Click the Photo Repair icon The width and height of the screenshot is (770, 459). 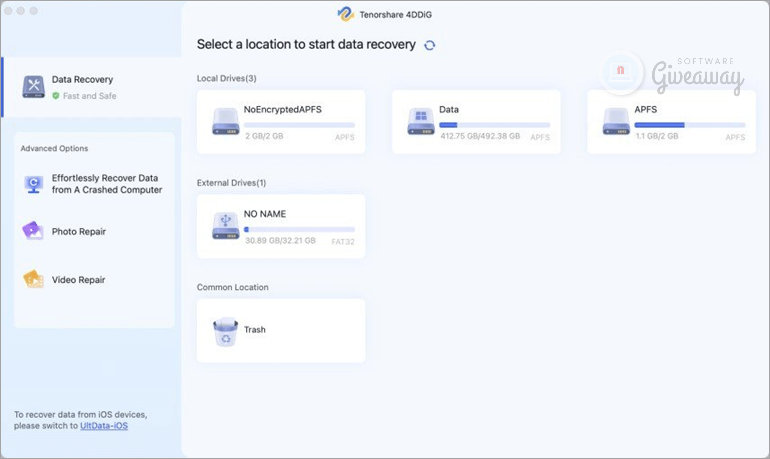coord(33,232)
